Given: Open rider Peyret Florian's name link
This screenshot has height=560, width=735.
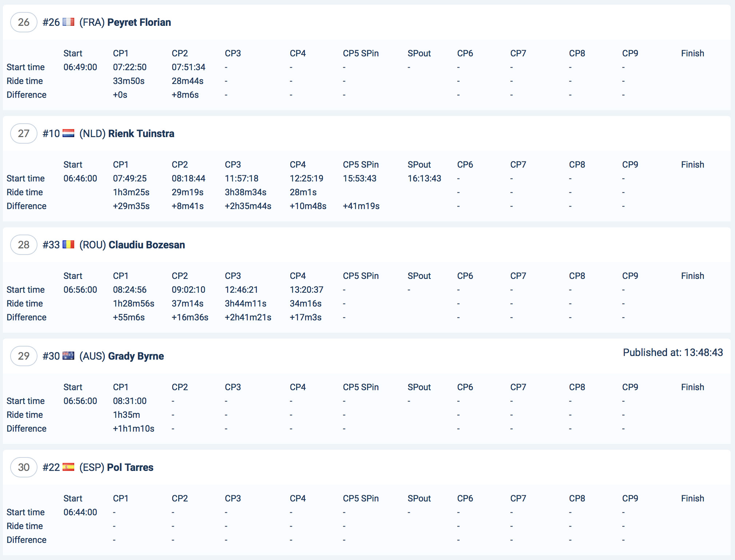Looking at the screenshot, I should click(x=139, y=22).
